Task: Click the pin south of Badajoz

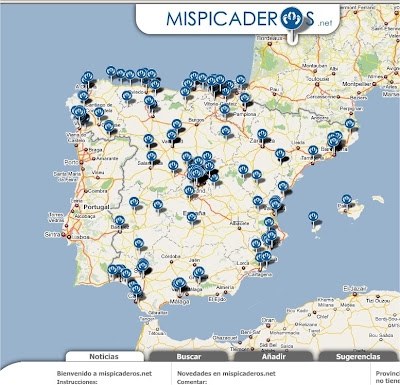Action: tap(139, 244)
